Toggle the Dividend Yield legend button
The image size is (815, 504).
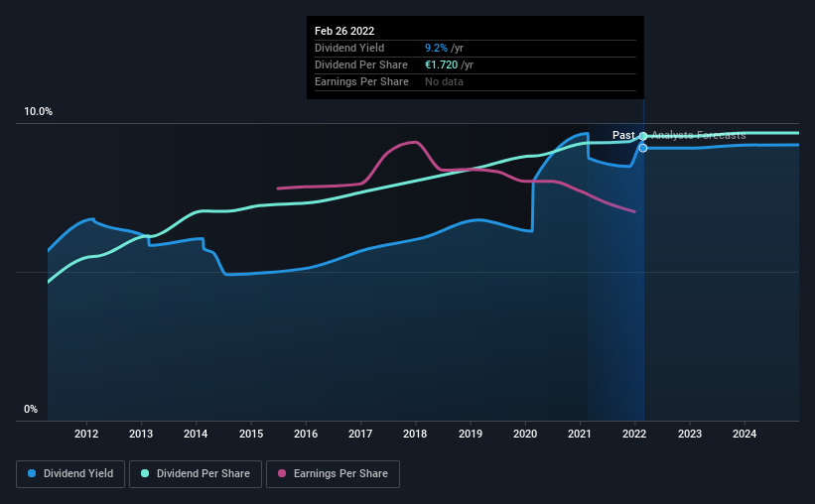[70, 474]
